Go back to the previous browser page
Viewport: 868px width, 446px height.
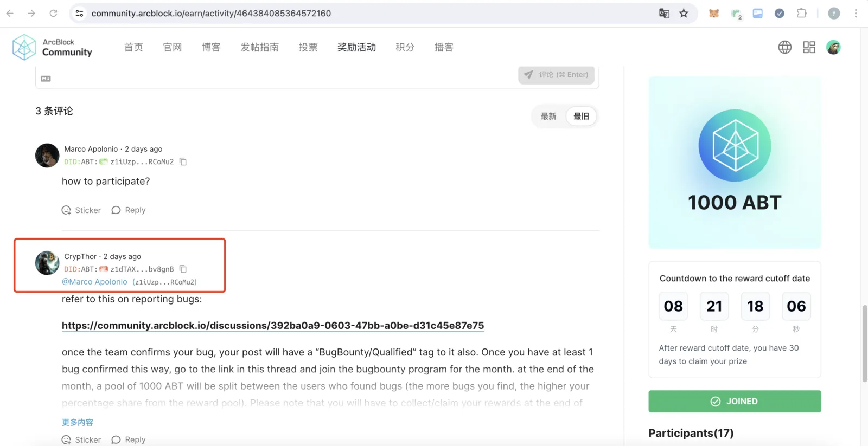10,14
